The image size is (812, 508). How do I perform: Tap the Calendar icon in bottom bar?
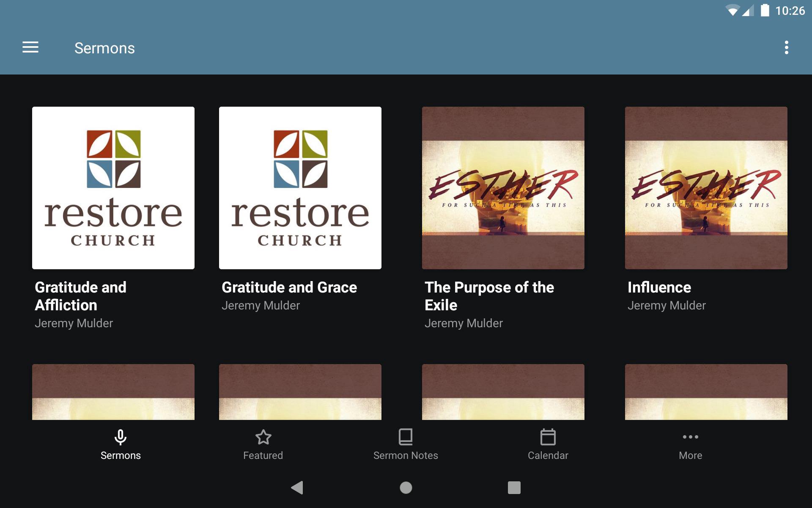(548, 437)
